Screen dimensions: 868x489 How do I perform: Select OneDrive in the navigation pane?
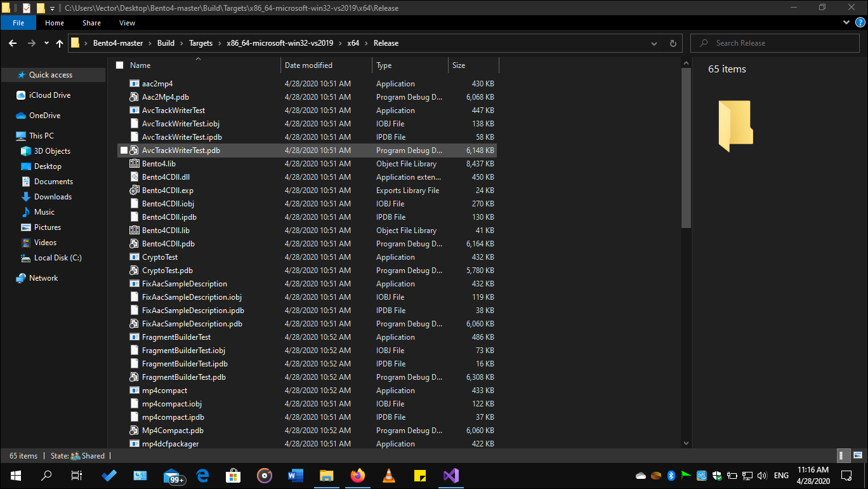coord(44,116)
